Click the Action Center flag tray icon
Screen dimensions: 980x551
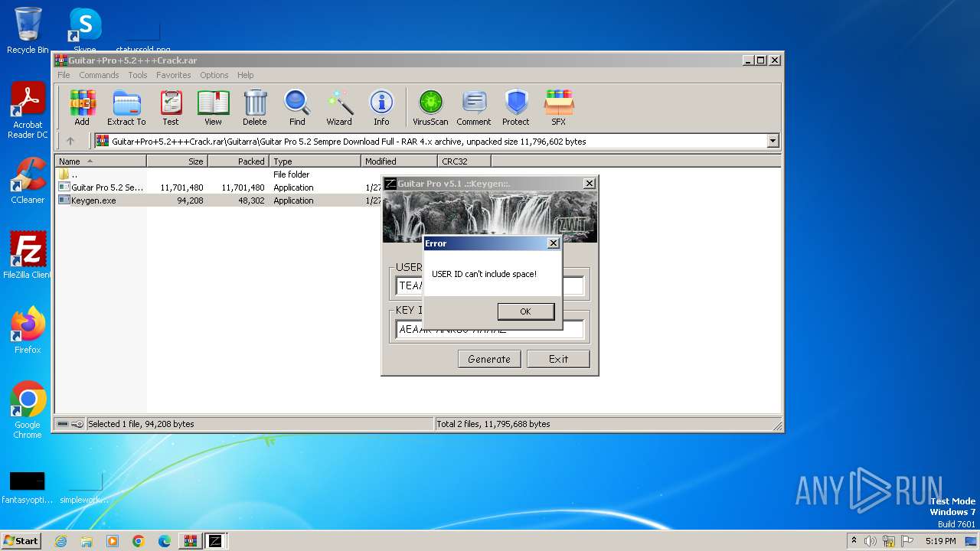point(907,541)
